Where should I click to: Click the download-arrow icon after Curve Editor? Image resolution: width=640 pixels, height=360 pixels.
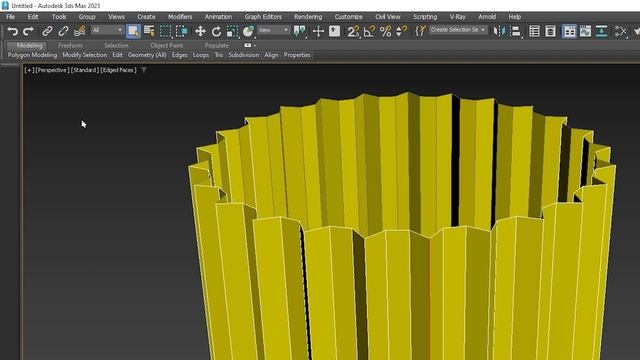(x=601, y=31)
